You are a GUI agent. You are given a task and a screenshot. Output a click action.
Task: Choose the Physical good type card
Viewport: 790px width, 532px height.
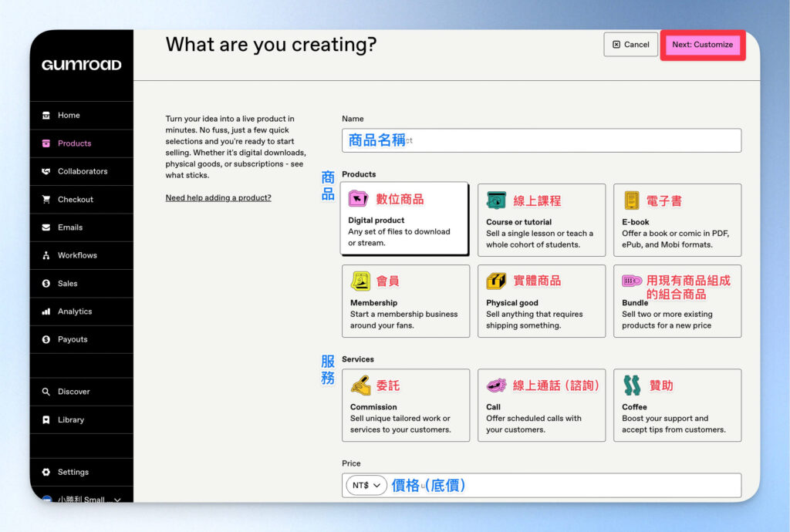(542, 301)
